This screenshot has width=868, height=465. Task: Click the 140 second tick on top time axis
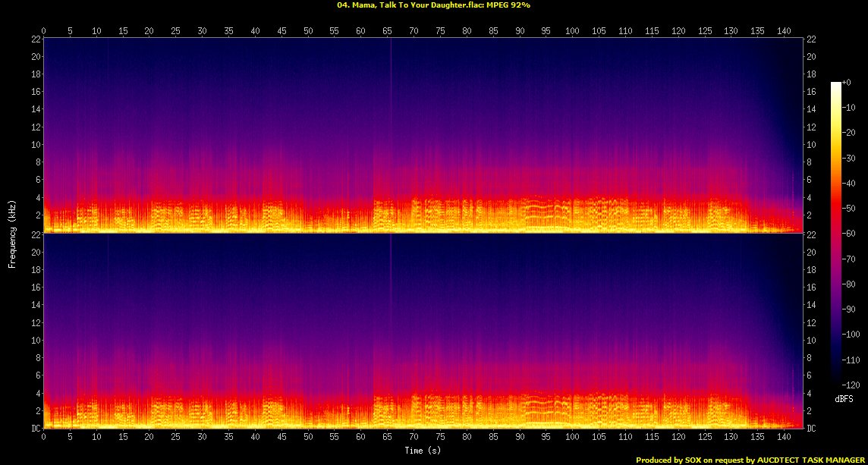[784, 30]
